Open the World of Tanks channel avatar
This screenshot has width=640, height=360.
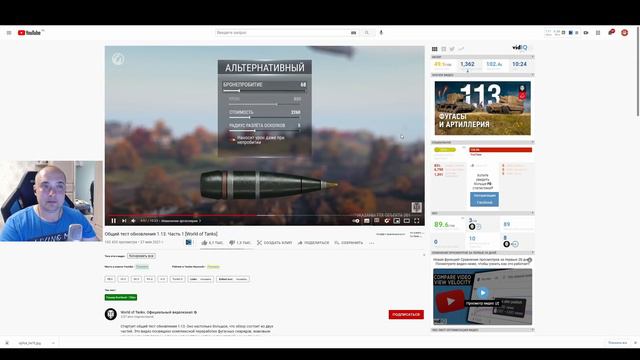point(111,314)
